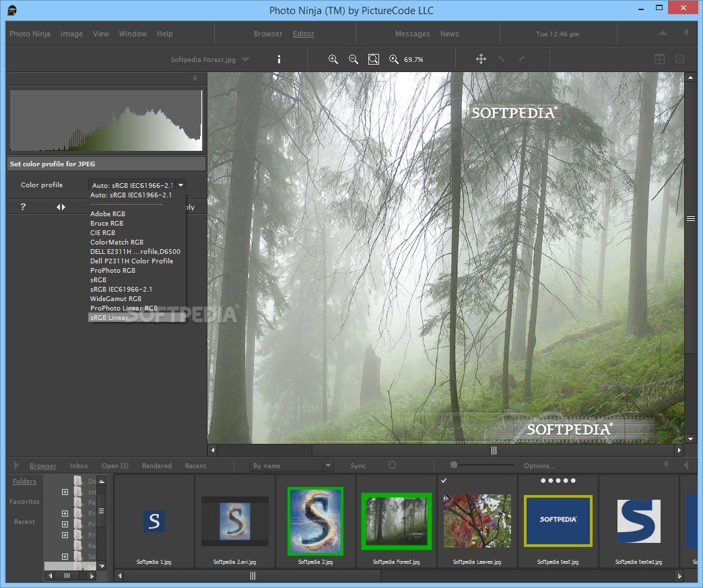
Task: Adjust the thumbnail size slider handle
Action: click(454, 465)
